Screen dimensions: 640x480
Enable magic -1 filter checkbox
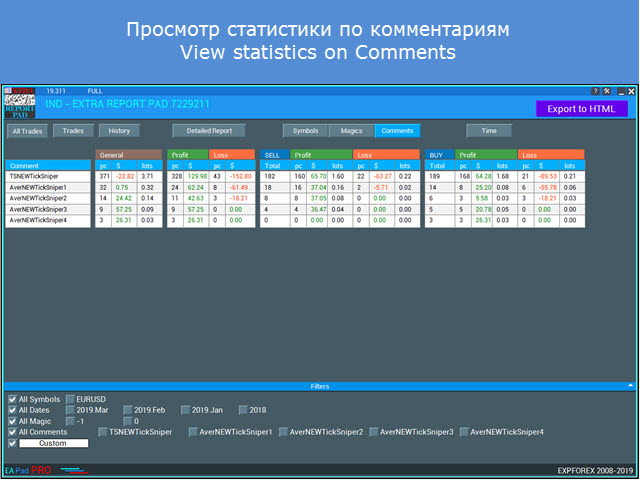[71, 421]
